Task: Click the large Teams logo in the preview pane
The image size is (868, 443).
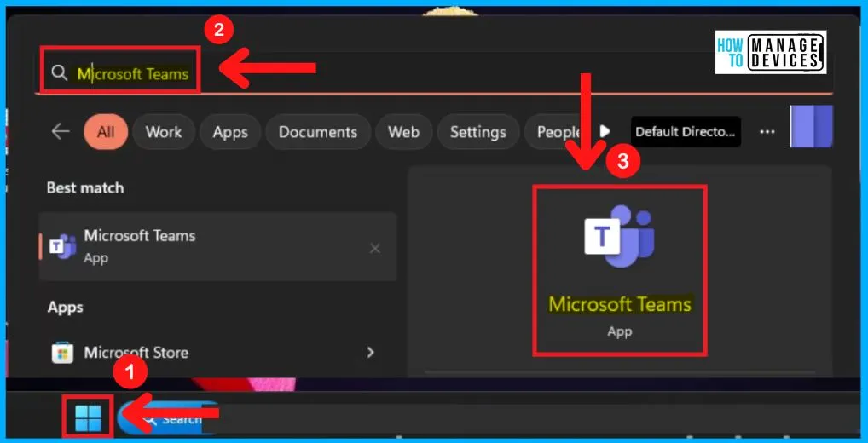Action: pos(619,237)
